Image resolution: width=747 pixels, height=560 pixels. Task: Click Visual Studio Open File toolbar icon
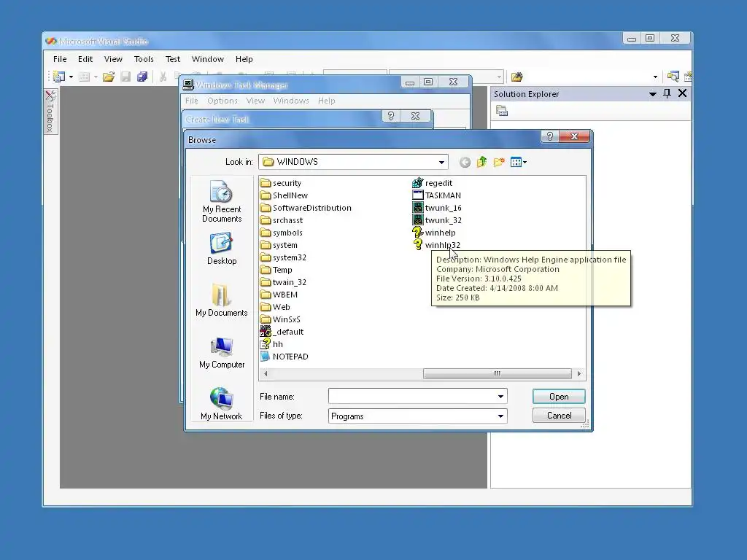click(109, 77)
